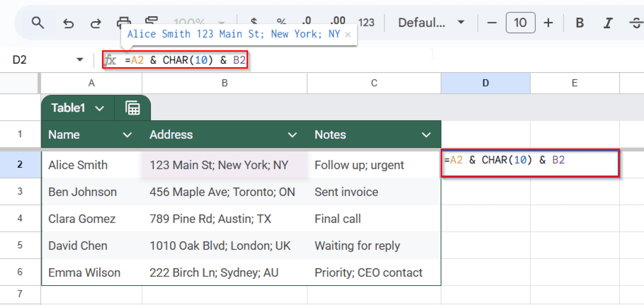Image resolution: width=644 pixels, height=305 pixels.
Task: Dismiss the Alice Smith formula preview tooltip
Action: [348, 34]
